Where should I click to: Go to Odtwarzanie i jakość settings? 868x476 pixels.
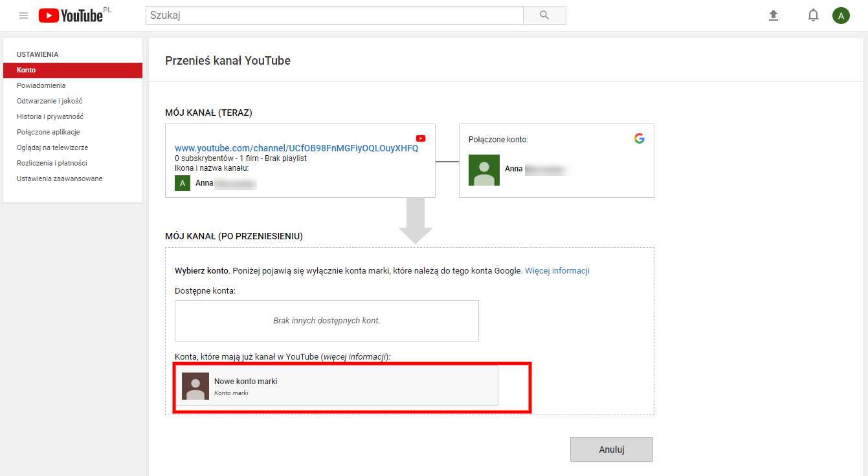[x=50, y=101]
